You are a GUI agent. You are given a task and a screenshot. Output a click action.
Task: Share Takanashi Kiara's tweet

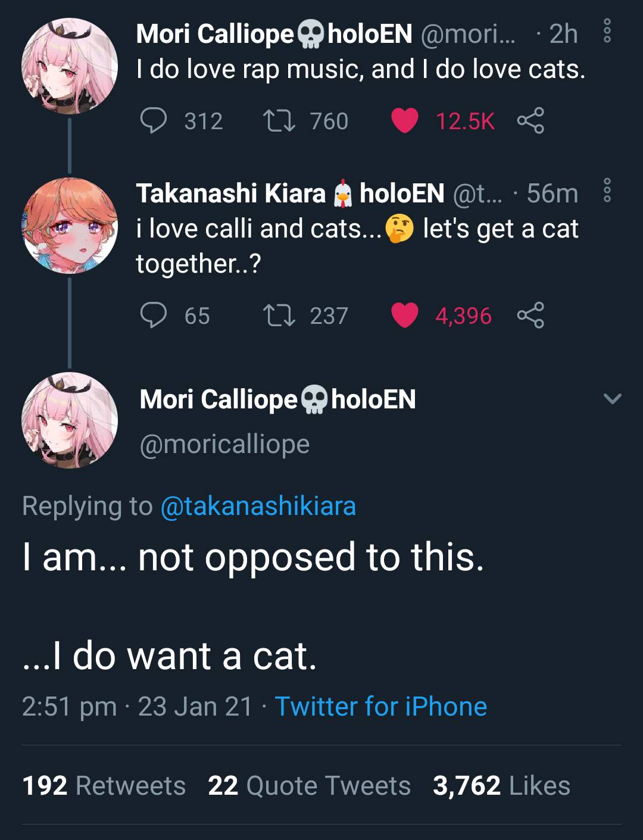click(530, 316)
